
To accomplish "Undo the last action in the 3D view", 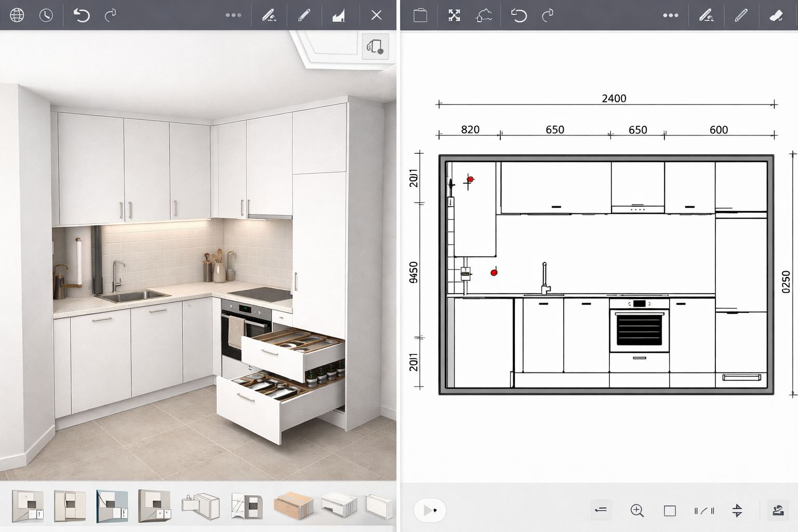I will tap(82, 15).
